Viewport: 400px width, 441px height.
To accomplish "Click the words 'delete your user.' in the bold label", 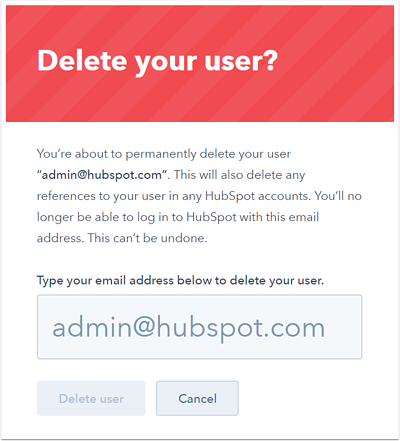I will click(x=277, y=281).
